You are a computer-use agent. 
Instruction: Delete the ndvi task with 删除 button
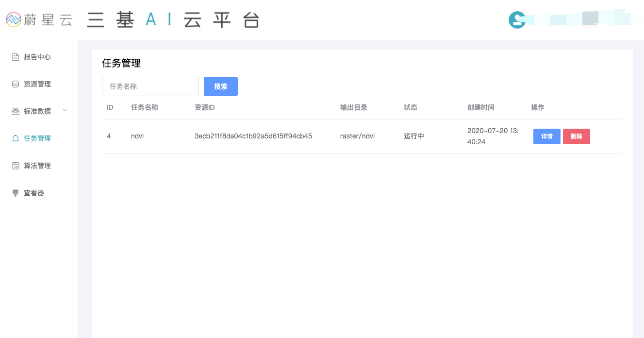(x=576, y=136)
